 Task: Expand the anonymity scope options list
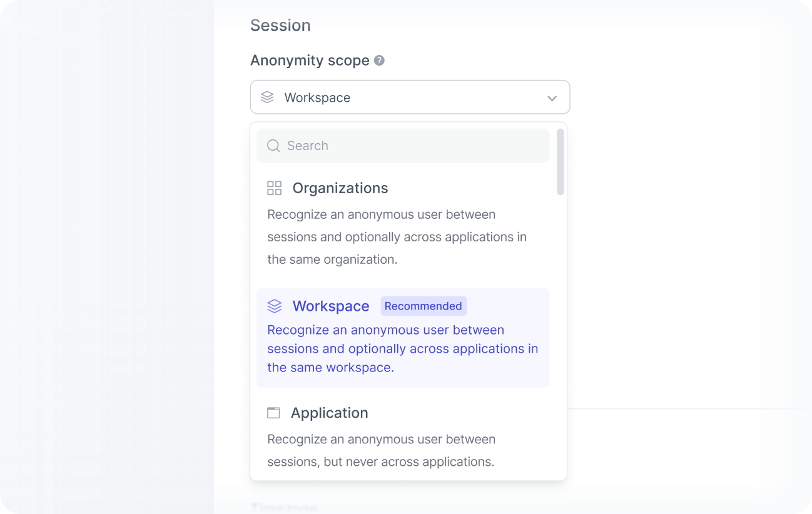(x=410, y=97)
